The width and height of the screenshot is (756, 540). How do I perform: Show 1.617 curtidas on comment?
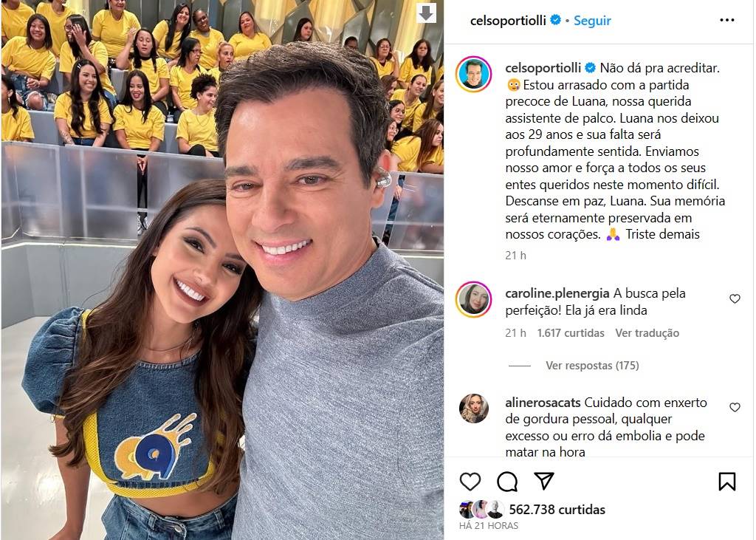pos(571,333)
